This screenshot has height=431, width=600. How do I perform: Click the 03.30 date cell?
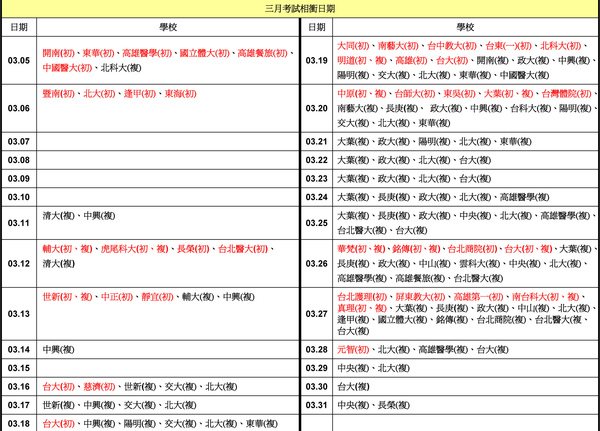[316, 387]
